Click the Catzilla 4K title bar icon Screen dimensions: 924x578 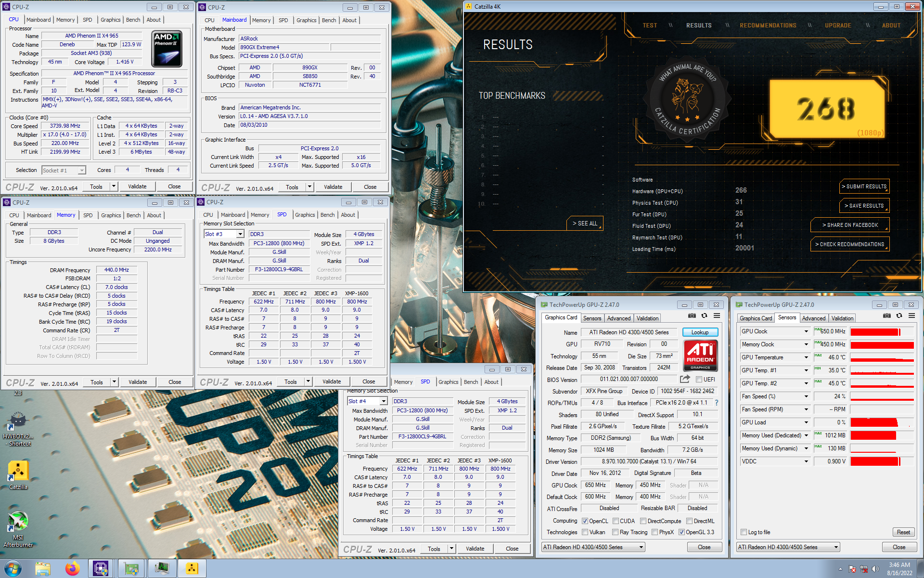(469, 6)
